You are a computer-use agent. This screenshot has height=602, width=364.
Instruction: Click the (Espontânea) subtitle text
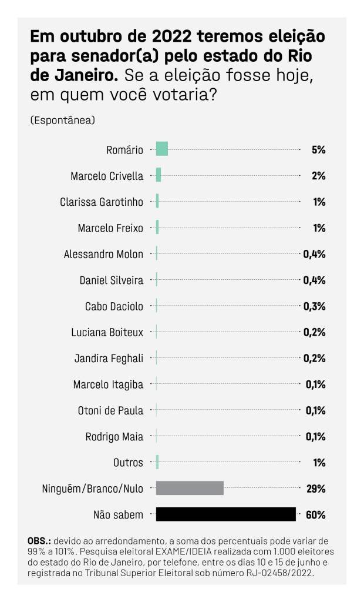(x=62, y=120)
